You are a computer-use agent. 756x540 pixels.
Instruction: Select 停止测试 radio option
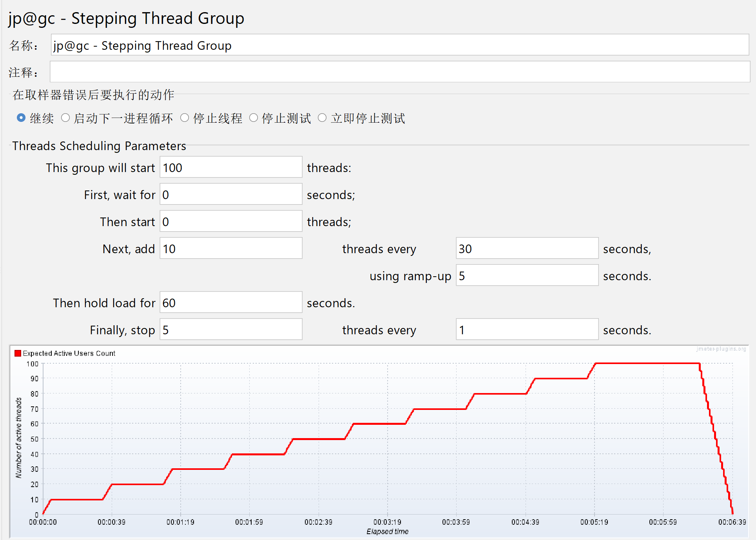pyautogui.click(x=254, y=118)
